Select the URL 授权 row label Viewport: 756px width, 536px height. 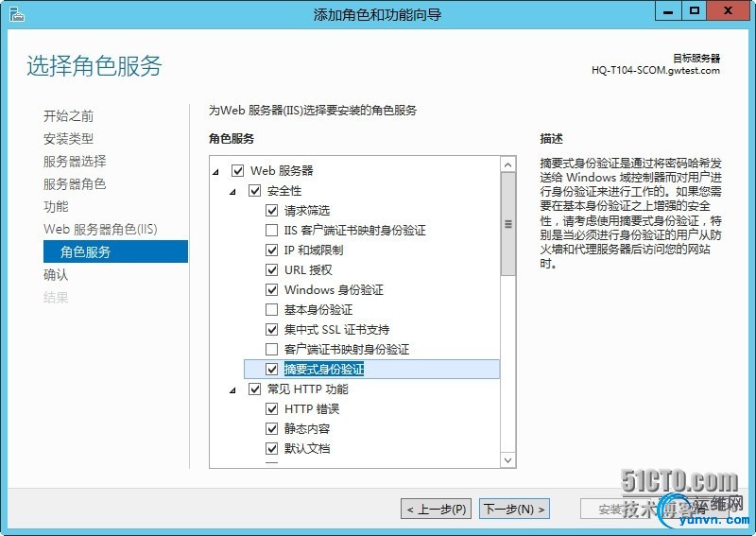(x=308, y=269)
